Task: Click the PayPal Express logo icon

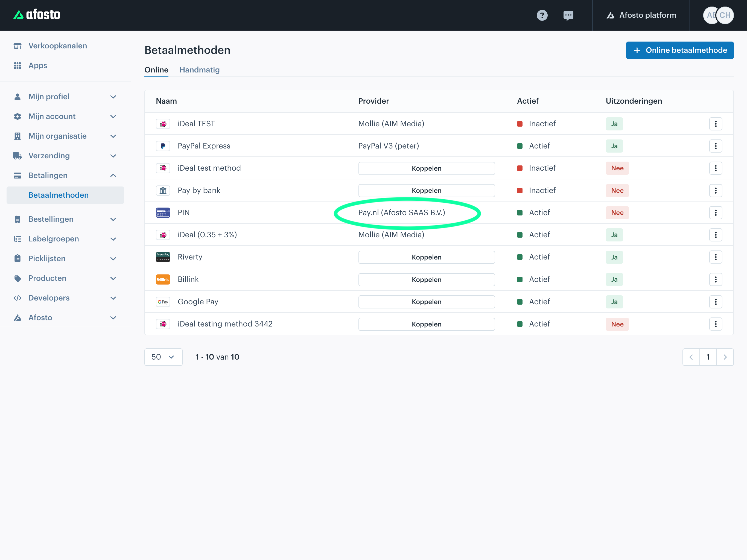Action: point(163,146)
